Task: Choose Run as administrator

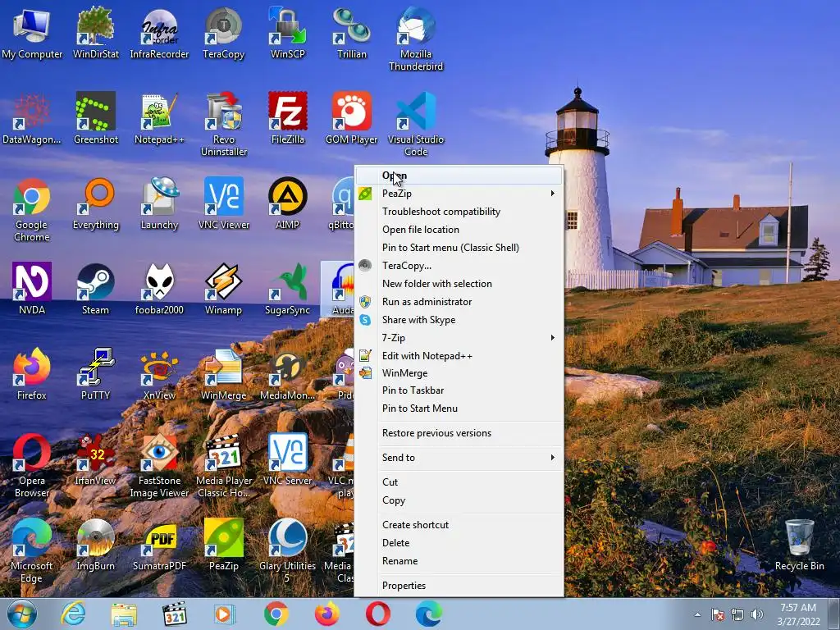Action: [x=459, y=302]
